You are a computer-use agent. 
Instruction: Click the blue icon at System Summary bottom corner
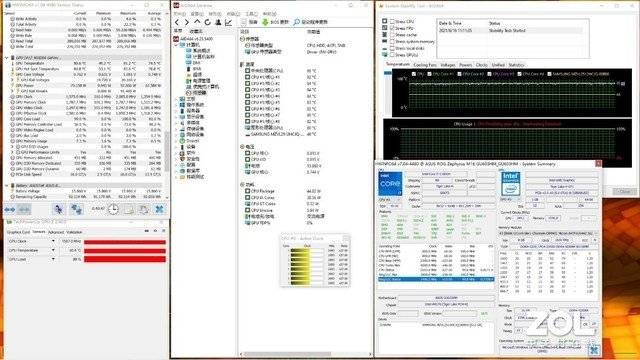pos(593,349)
